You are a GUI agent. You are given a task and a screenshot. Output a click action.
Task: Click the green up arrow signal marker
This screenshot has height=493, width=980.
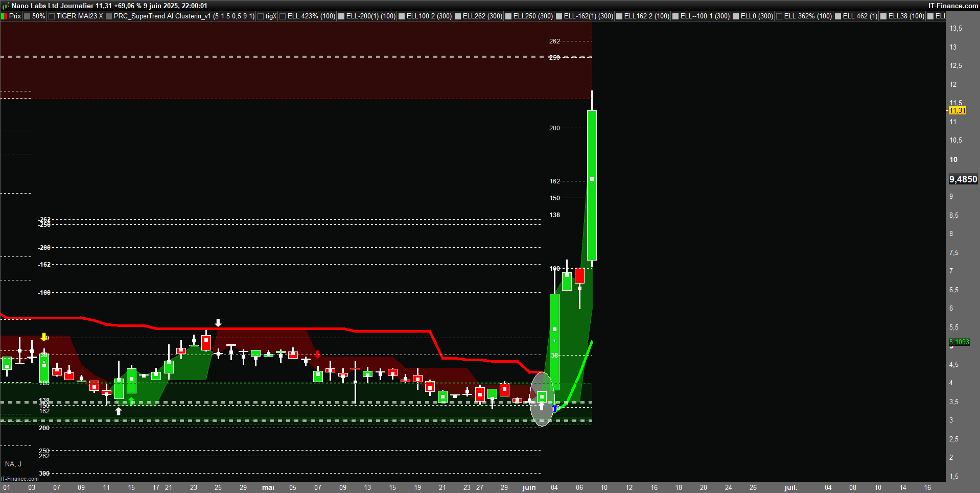[132, 401]
